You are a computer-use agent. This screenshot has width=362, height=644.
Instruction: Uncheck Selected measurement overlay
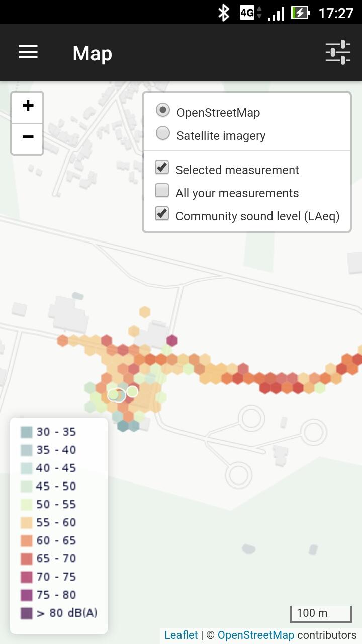click(x=162, y=168)
